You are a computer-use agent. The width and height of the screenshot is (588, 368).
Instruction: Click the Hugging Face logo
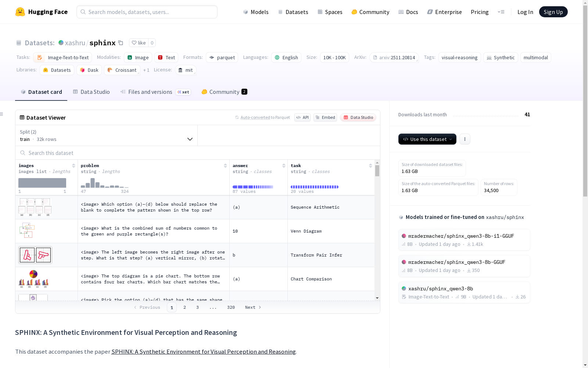coord(42,12)
